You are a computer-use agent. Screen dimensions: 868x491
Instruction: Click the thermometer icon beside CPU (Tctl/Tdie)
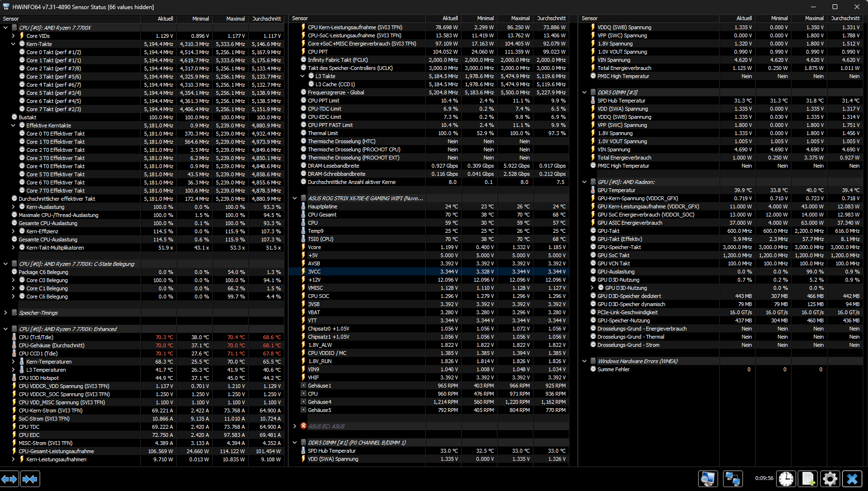pyautogui.click(x=14, y=337)
